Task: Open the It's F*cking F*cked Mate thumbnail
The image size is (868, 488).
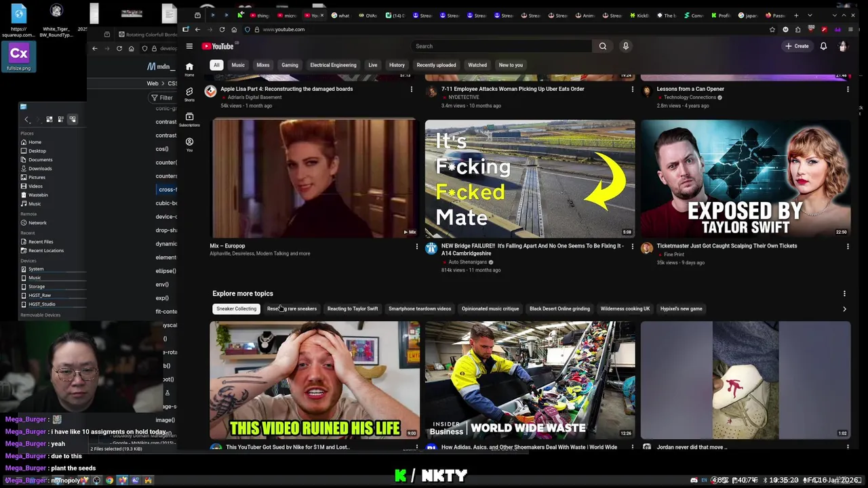Action: (x=530, y=179)
